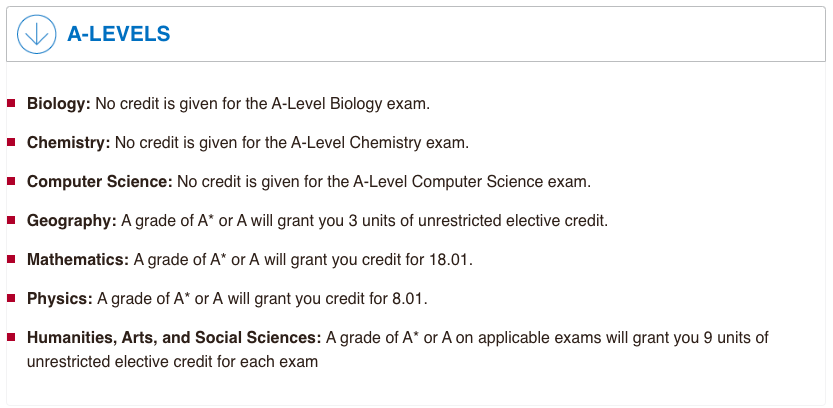Screen dimensions: 833x408
Task: Click the red bullet beside Chemistry
Action: pyautogui.click(x=11, y=142)
